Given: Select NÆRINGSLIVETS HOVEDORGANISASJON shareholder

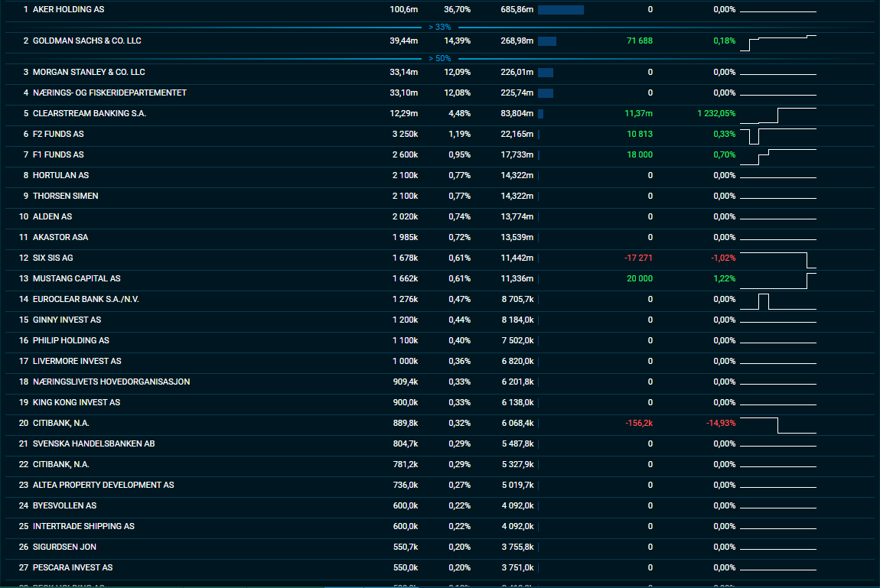Looking at the screenshot, I should tap(111, 382).
